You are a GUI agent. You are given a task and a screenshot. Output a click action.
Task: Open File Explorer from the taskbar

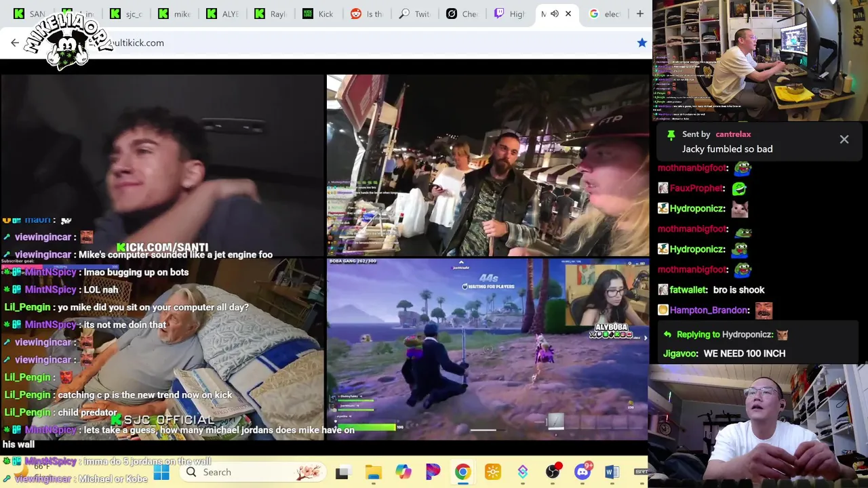373,472
